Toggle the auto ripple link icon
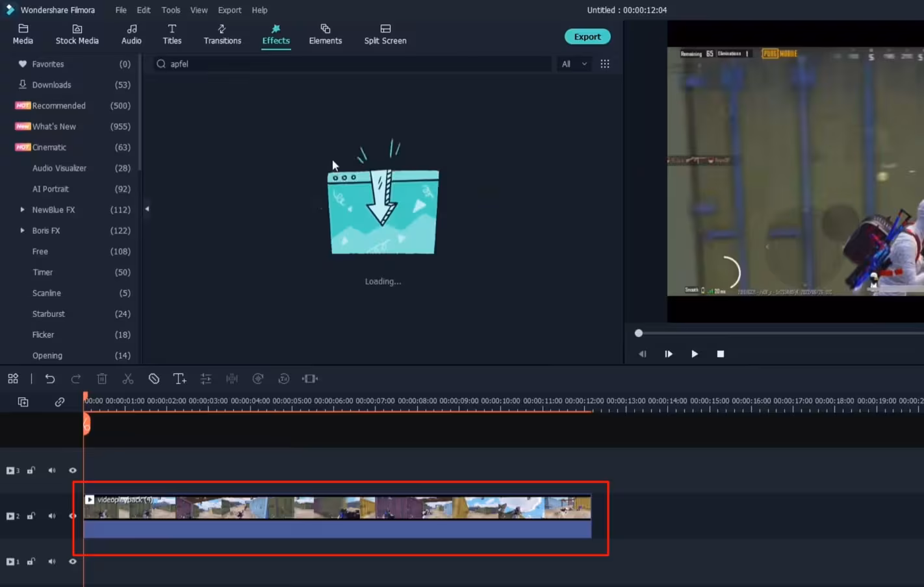 (60, 402)
